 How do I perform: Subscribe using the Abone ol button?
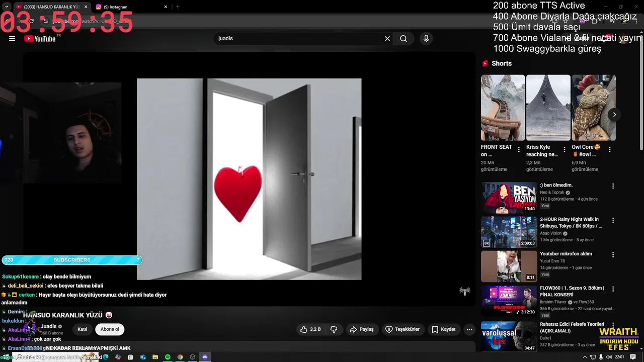pos(110,329)
